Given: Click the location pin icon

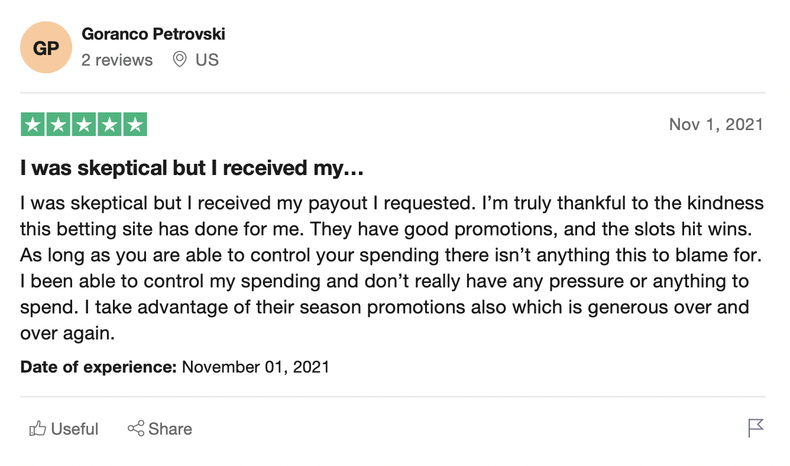Looking at the screenshot, I should click(x=180, y=60).
